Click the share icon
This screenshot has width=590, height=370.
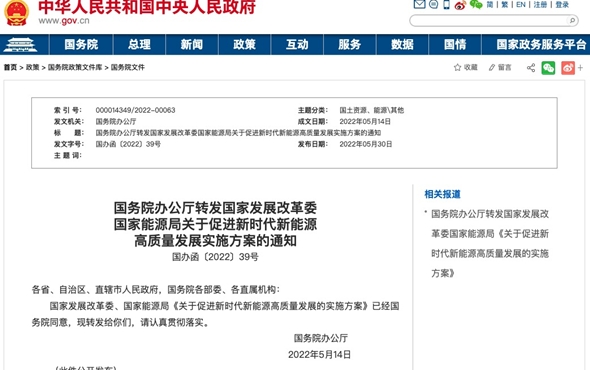click(531, 68)
